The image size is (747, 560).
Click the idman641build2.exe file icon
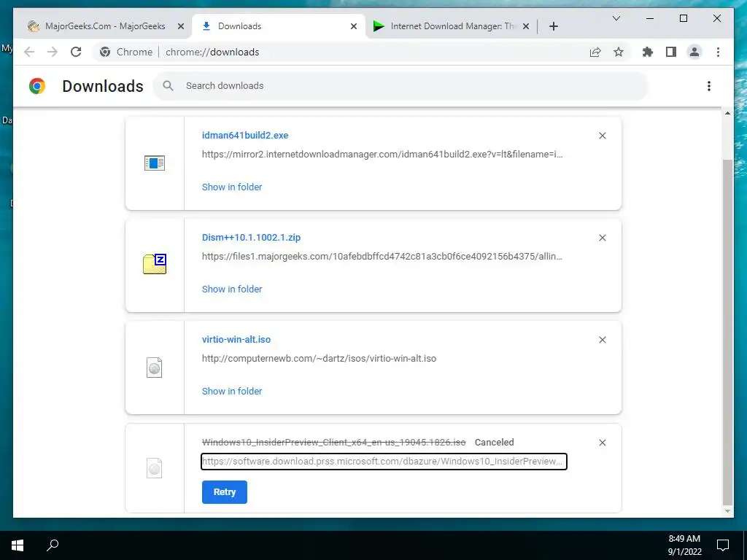(x=155, y=163)
